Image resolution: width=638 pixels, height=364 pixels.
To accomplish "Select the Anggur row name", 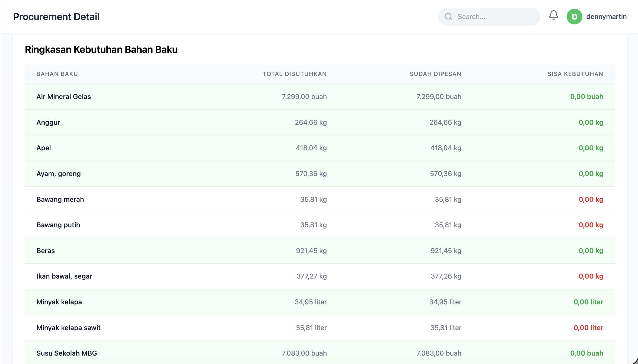I will 48,122.
